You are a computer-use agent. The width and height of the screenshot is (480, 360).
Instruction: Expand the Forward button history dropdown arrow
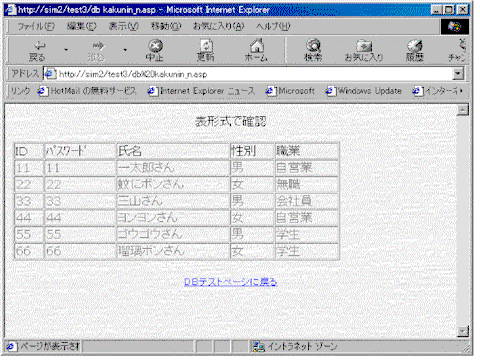click(125, 50)
